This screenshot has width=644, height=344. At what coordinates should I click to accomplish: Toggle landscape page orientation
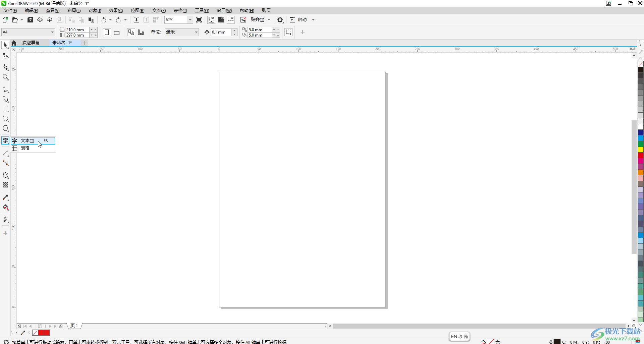(x=117, y=33)
